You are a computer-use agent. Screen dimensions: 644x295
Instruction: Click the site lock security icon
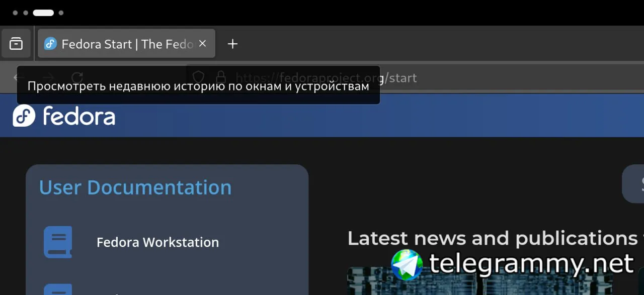coord(220,77)
